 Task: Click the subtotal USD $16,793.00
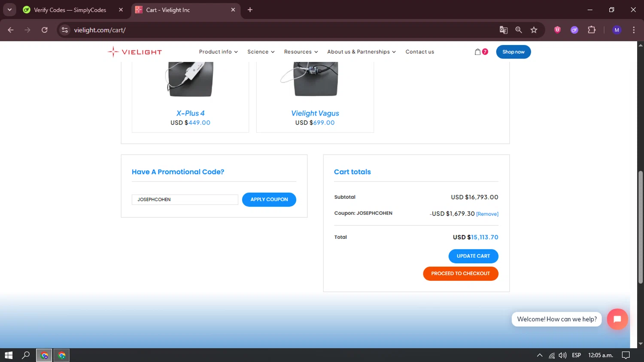coord(474,197)
